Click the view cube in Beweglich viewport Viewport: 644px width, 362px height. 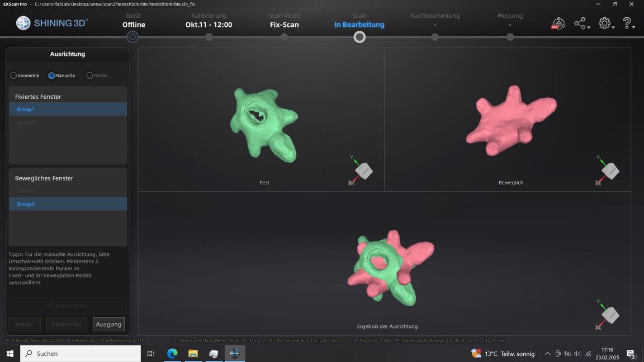[610, 171]
